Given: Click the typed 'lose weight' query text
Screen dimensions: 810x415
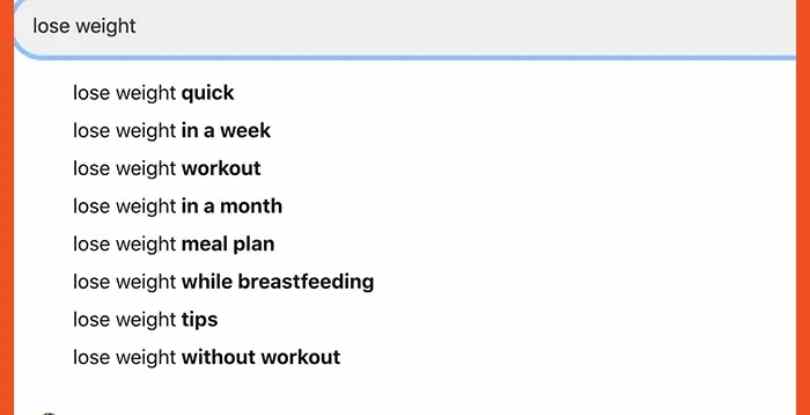Looking at the screenshot, I should click(84, 26).
